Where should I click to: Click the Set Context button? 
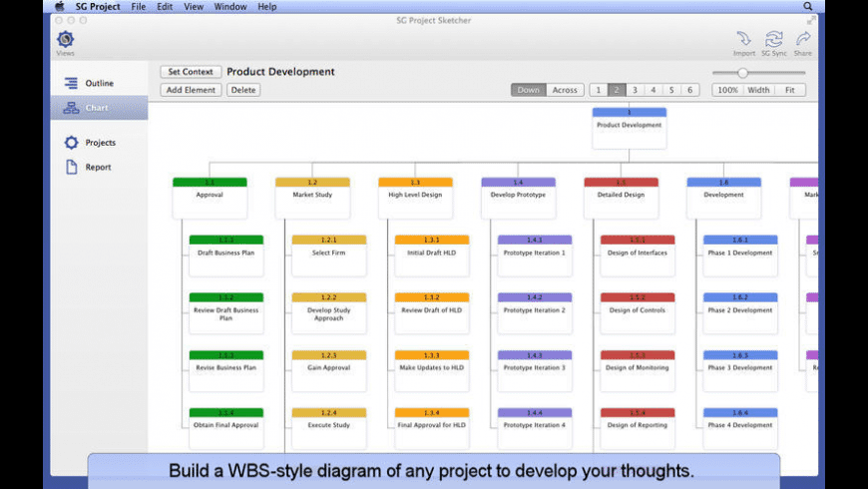click(x=191, y=72)
